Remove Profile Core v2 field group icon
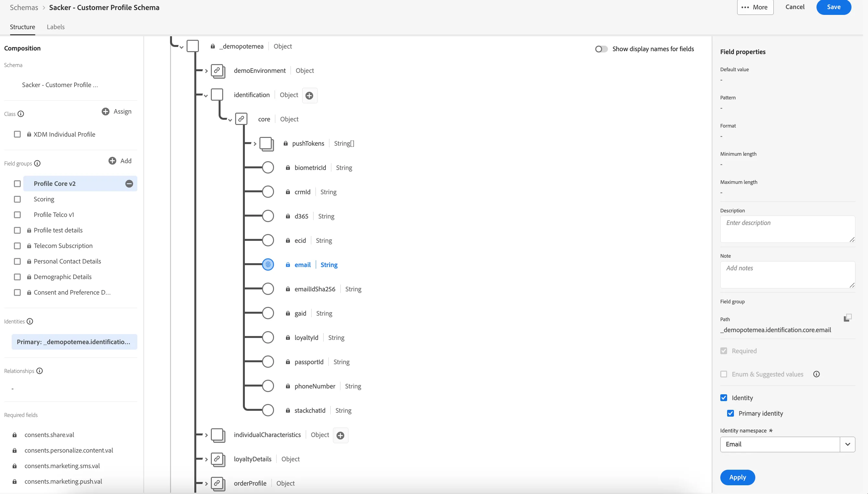 pyautogui.click(x=129, y=184)
